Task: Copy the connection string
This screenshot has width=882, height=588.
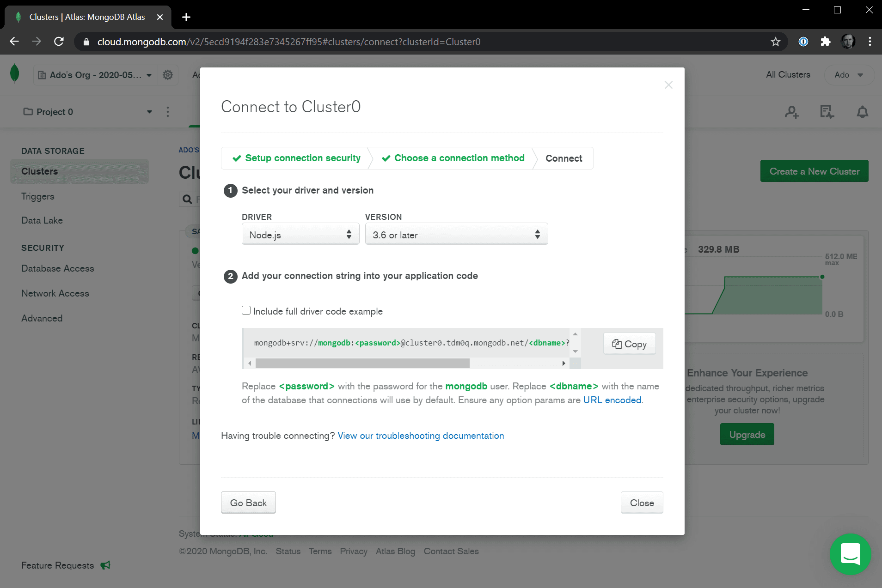Action: tap(629, 344)
